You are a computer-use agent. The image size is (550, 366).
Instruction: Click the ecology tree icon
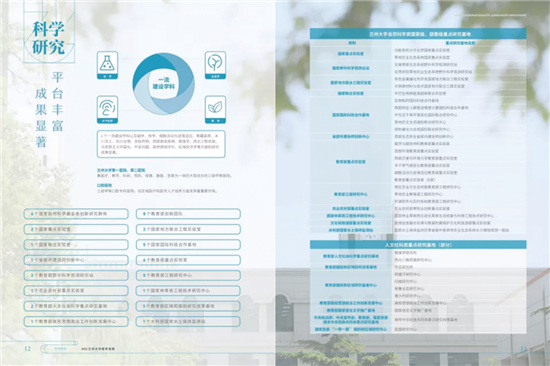215,65
